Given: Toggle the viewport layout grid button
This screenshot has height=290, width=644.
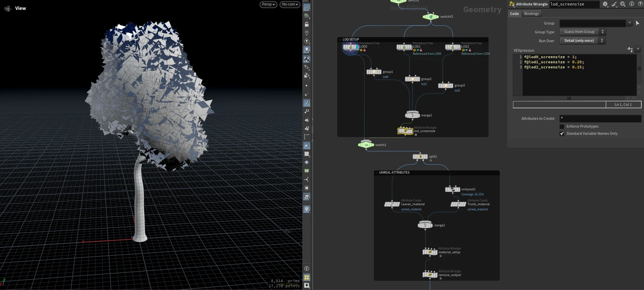Looking at the screenshot, I should click(307, 277).
